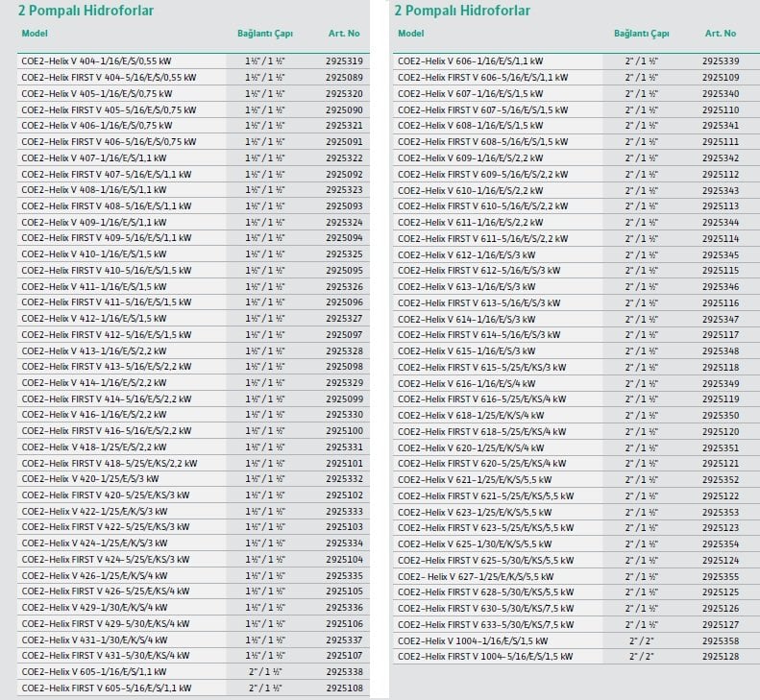Select row COE2-Helix FIRST V 413-5/16/E/S/2,2 kW
Viewport: 760px width, 700px height.
193,367
